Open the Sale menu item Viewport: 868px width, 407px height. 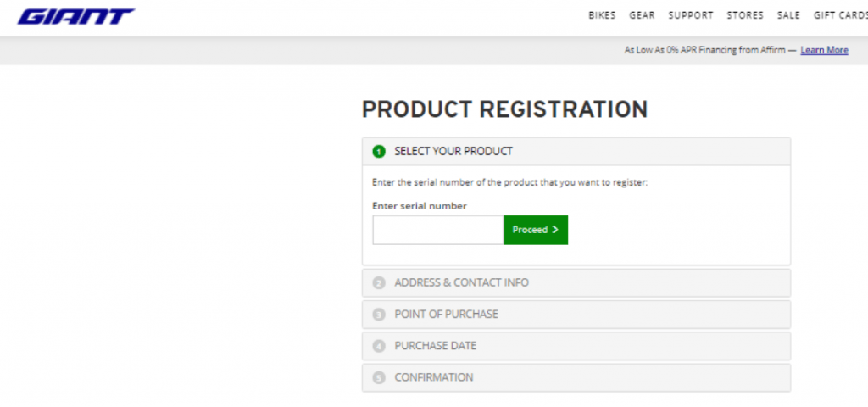(788, 15)
